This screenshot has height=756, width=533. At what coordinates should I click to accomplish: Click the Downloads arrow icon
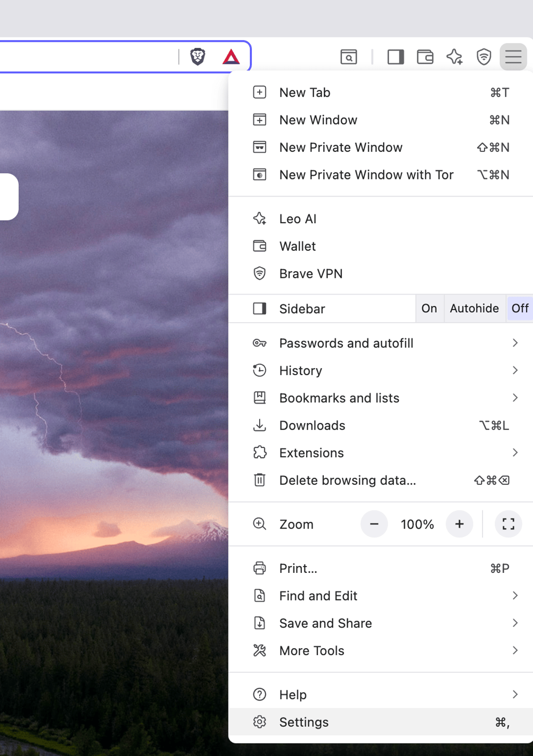click(x=260, y=426)
